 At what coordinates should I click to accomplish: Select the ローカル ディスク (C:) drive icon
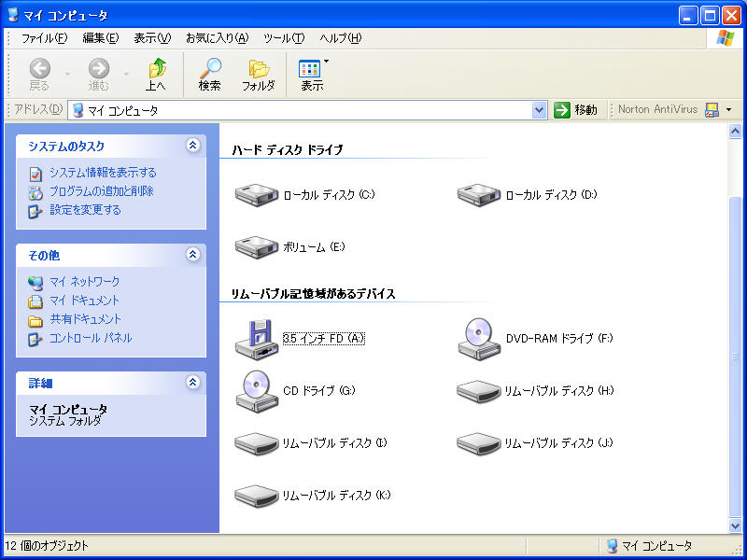click(256, 195)
